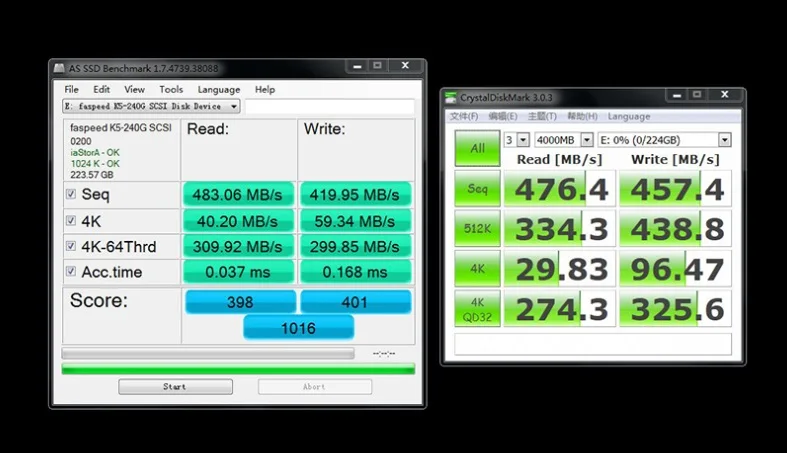787x453 pixels.
Task: Open the File menu in AS SSD Benchmark
Action: [71, 89]
